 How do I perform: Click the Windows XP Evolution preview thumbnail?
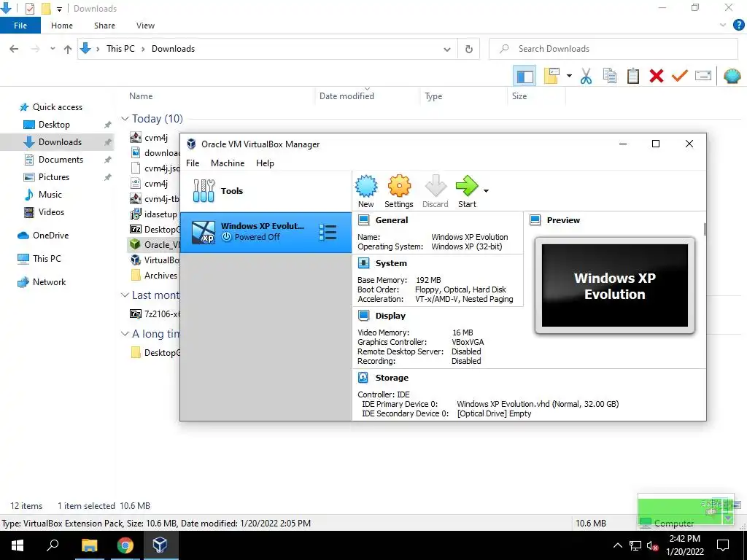tap(614, 285)
